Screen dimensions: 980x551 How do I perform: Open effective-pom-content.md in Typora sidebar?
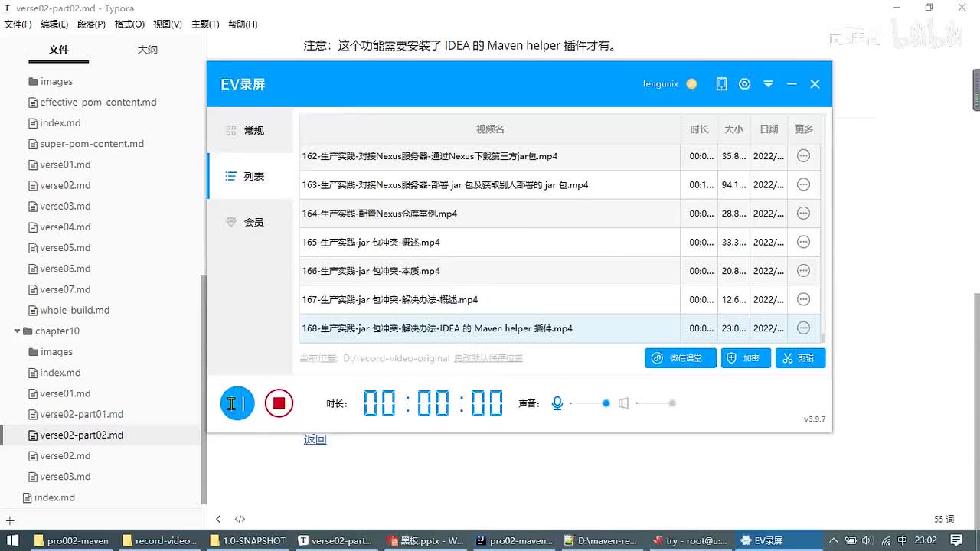[98, 103]
